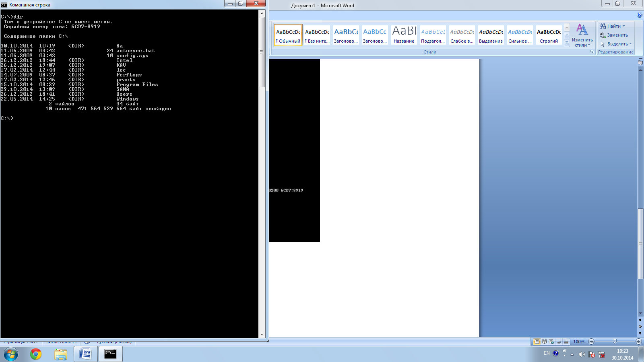Click Command Prompt scrollbar thumb
This screenshot has width=644, height=362.
click(x=262, y=52)
